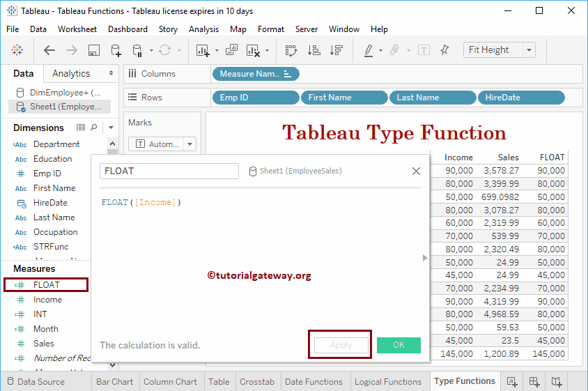Click the Pause auto updates icon

138,50
